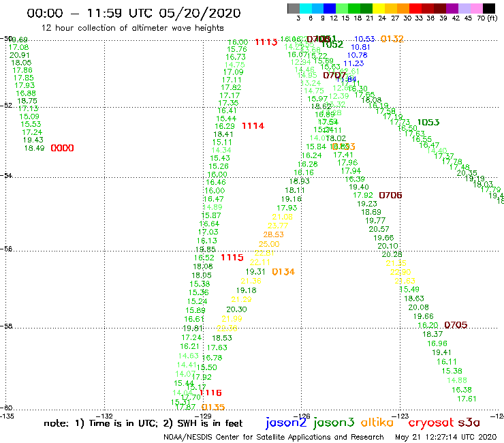Viewport: 504px width, 443px height.
Task: Click the '20.57' wave height value
Action: point(379,229)
